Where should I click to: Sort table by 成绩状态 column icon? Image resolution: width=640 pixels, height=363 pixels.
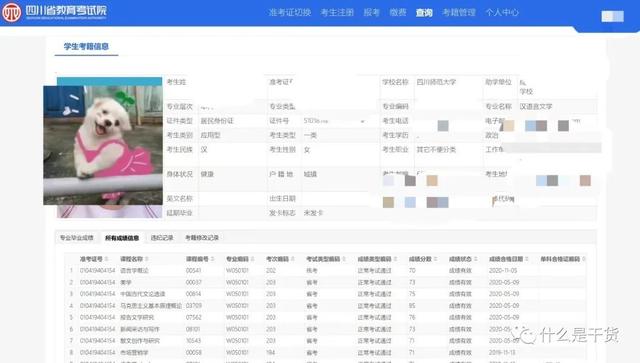click(476, 259)
